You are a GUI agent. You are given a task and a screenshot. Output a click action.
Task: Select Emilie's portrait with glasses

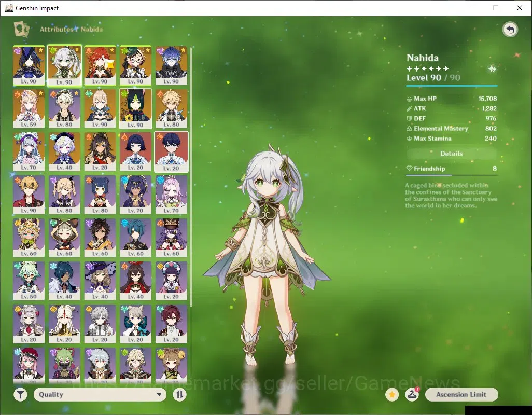[136, 65]
